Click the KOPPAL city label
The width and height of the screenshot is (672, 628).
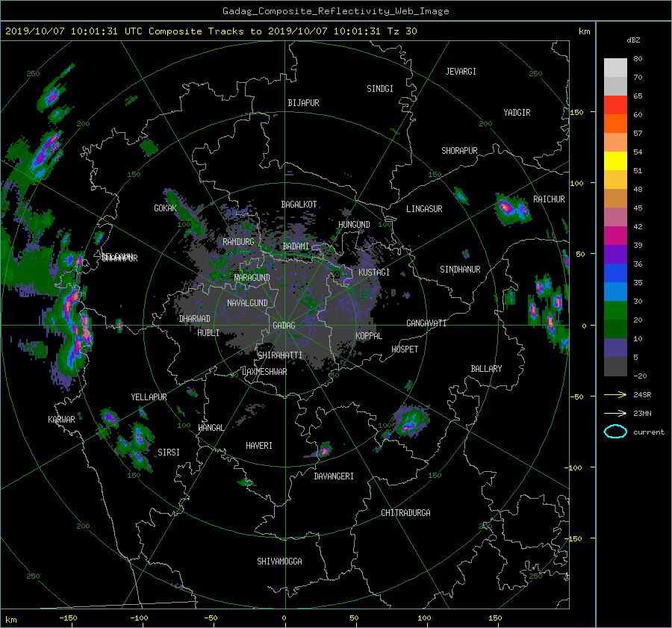369,336
